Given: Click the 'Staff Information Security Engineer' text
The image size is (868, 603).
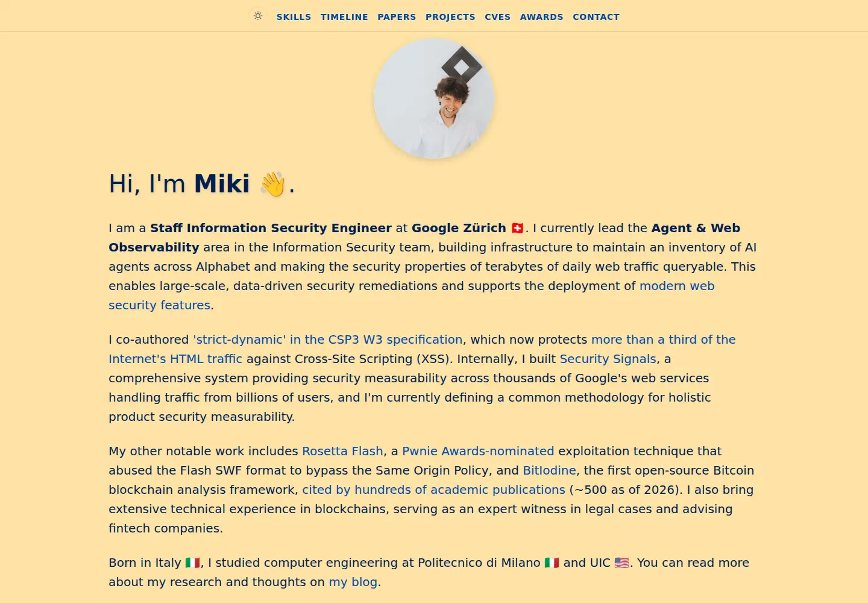Looking at the screenshot, I should point(271,228).
